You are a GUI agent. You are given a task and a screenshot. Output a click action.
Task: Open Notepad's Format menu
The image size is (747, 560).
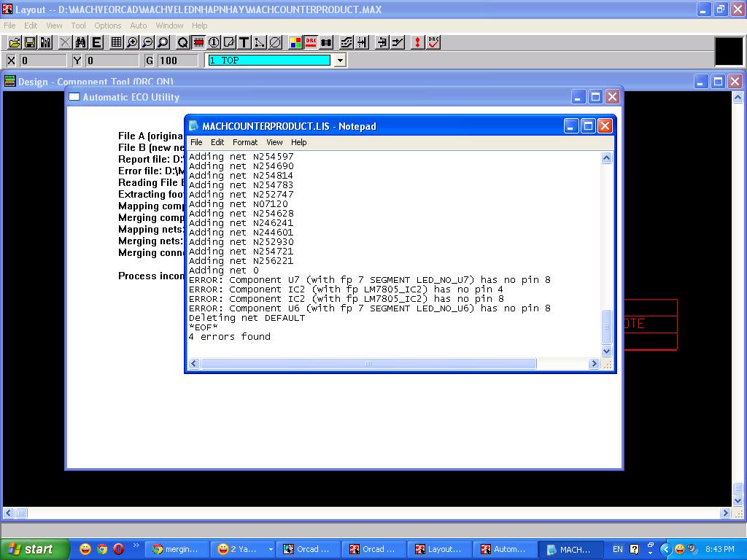pos(245,142)
